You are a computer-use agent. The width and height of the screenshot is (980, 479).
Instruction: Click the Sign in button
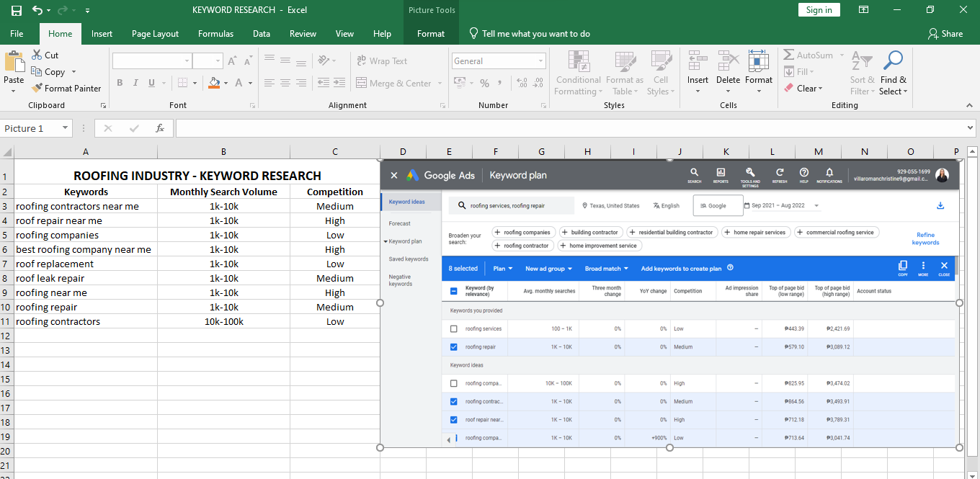coord(819,9)
